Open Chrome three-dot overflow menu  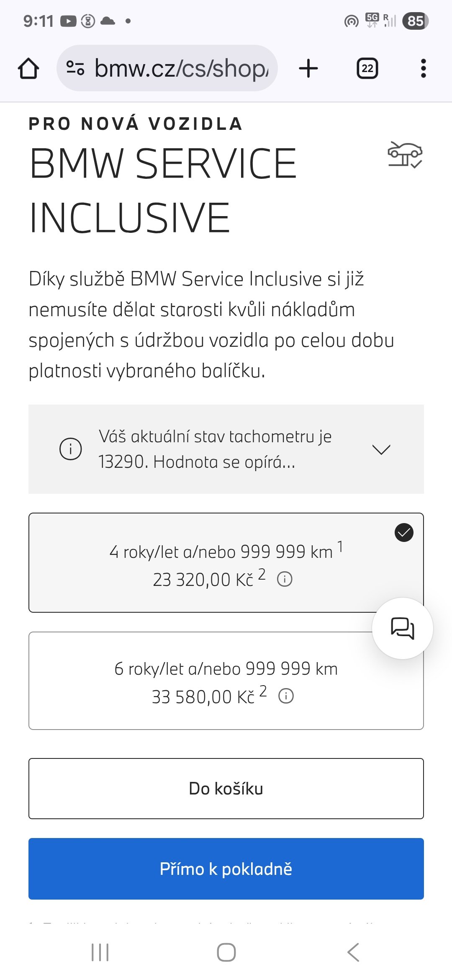[x=423, y=68]
